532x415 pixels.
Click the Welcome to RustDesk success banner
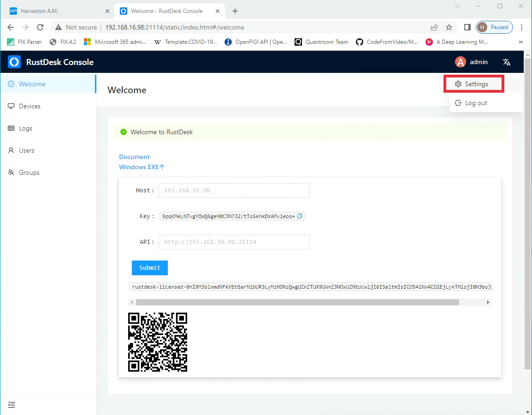(x=310, y=132)
